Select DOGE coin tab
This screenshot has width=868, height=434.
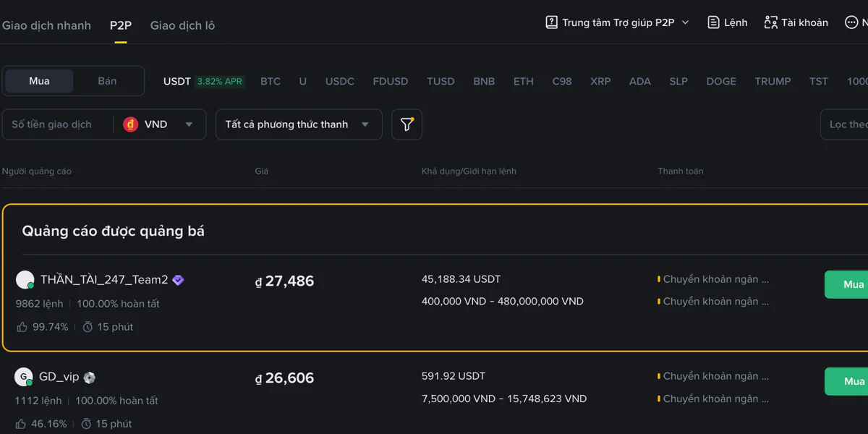(721, 81)
